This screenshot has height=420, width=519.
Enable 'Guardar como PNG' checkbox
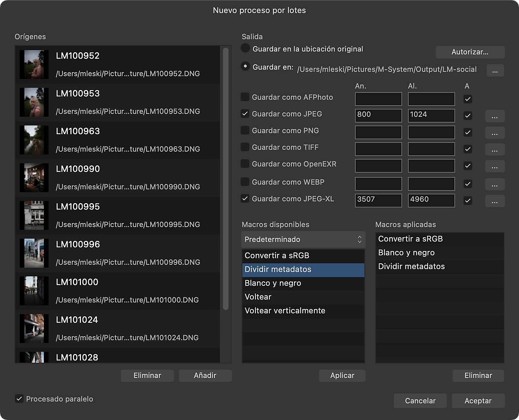point(245,130)
